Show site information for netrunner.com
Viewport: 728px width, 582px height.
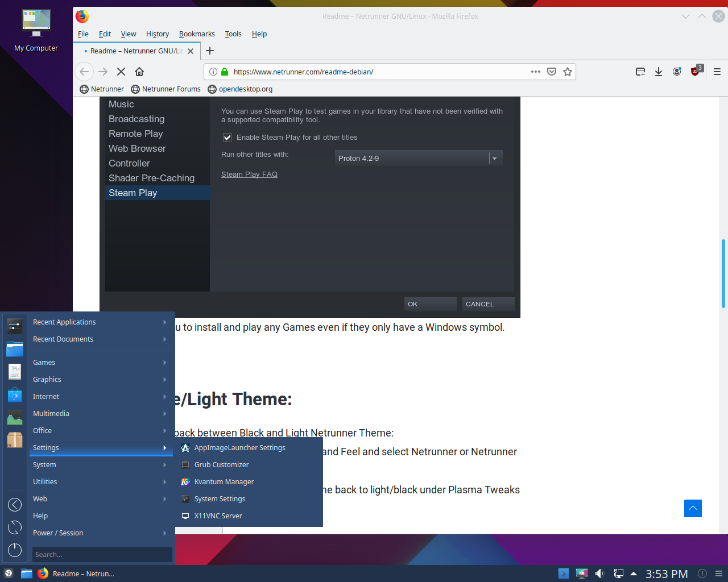click(x=213, y=72)
